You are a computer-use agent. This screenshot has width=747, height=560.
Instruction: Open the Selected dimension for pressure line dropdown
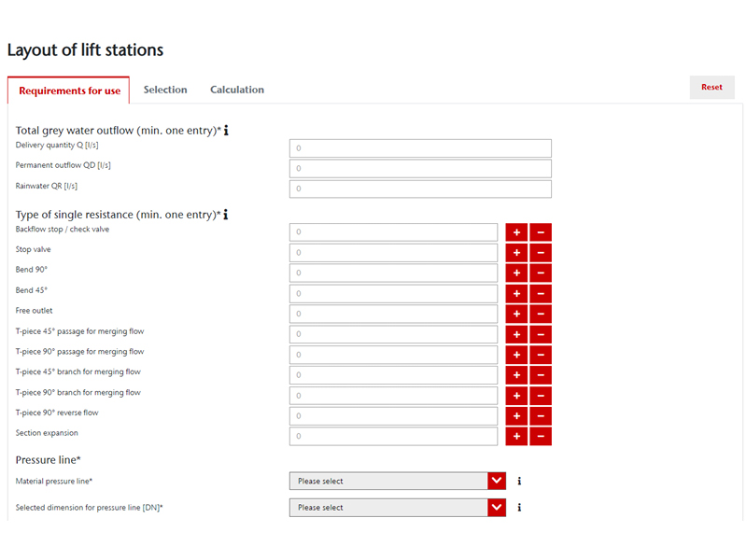(398, 508)
